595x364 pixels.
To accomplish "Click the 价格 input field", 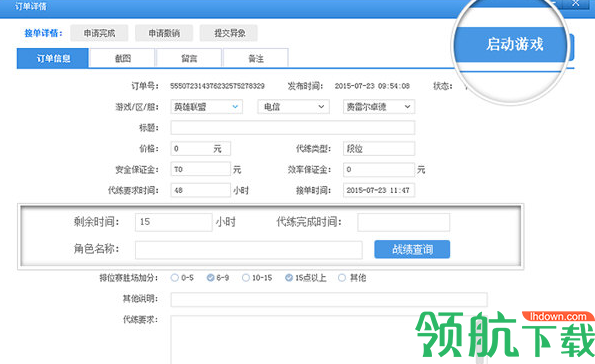I will coord(200,148).
